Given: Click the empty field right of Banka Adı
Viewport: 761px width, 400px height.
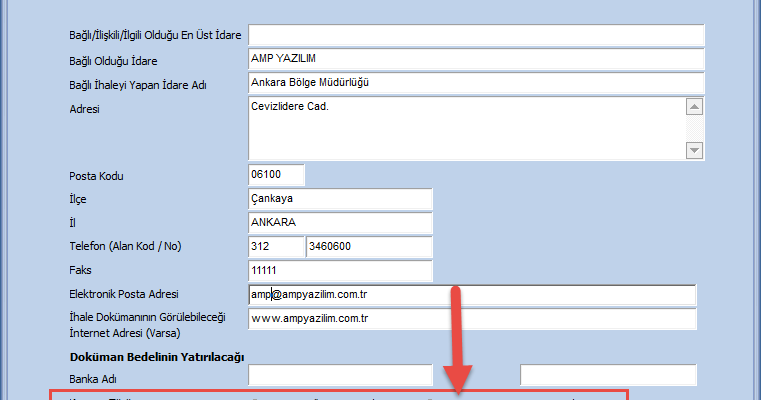Looking at the screenshot, I should (608, 376).
